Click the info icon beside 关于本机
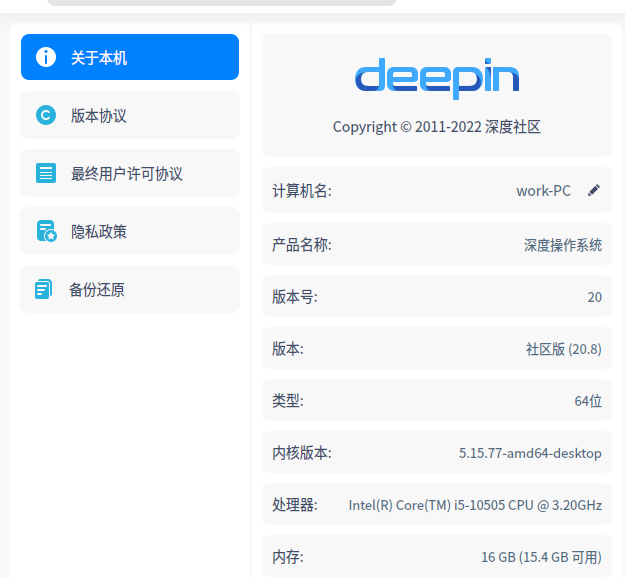Screen dimensions: 625x577 point(46,57)
